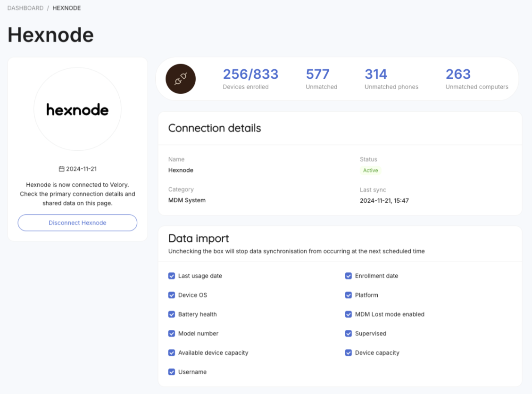
Task: Click the last sync time 2024-11-21, 15:47
Action: coord(384,200)
